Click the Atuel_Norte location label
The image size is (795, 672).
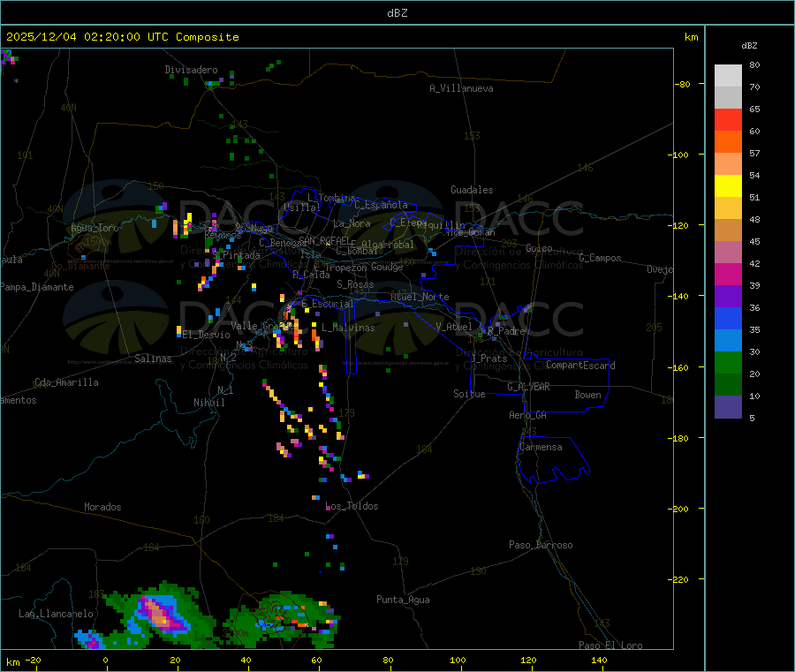click(420, 297)
